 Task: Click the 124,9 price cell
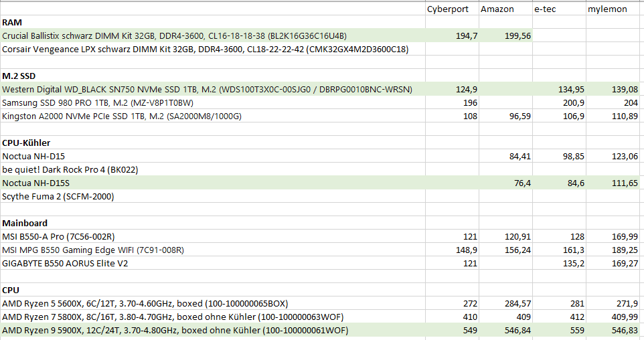pyautogui.click(x=452, y=89)
